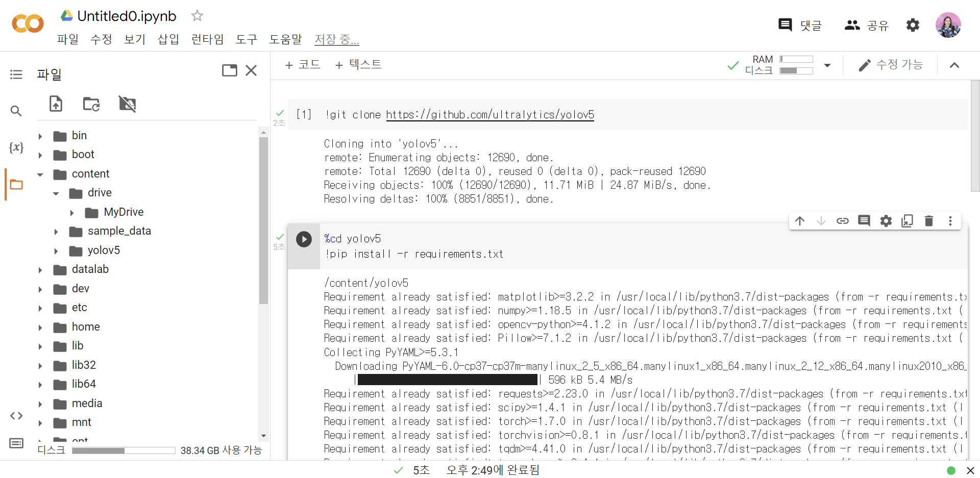Open the editing mode (수정 가능) selector
980x478 pixels.
coord(891,65)
